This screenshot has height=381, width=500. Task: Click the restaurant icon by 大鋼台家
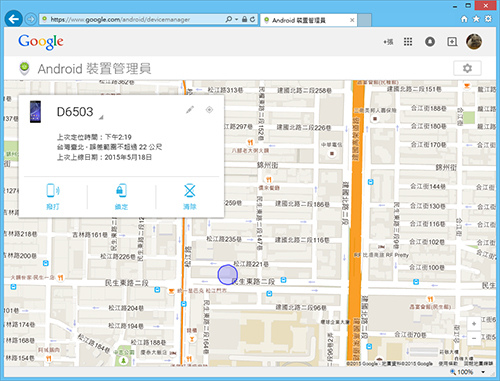coord(60,277)
